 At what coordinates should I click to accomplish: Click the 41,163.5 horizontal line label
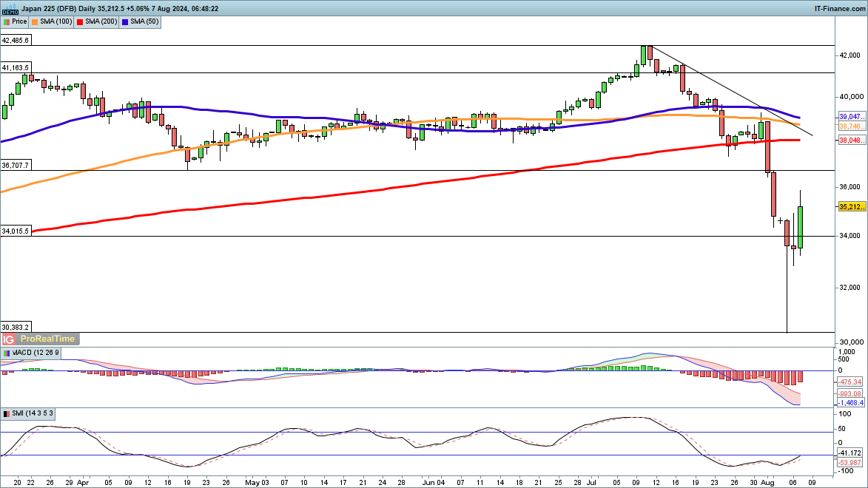pos(16,67)
